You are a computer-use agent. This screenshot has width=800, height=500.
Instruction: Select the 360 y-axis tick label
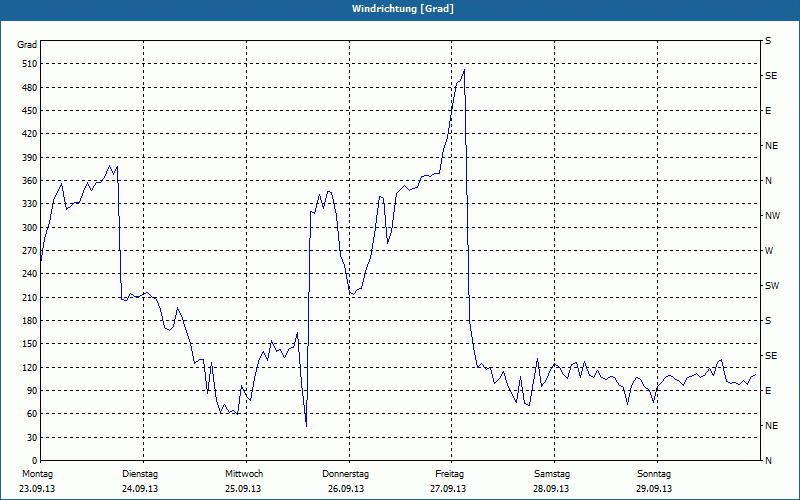(30, 181)
